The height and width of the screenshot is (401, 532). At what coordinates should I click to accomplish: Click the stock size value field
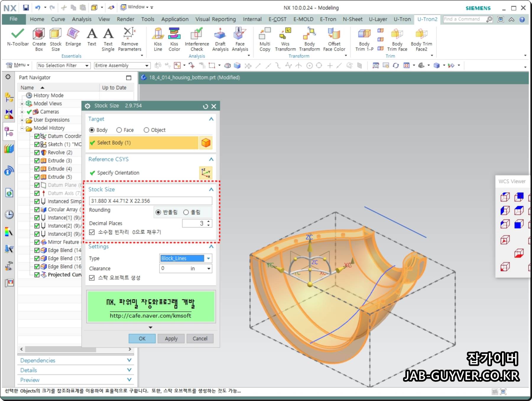click(150, 201)
